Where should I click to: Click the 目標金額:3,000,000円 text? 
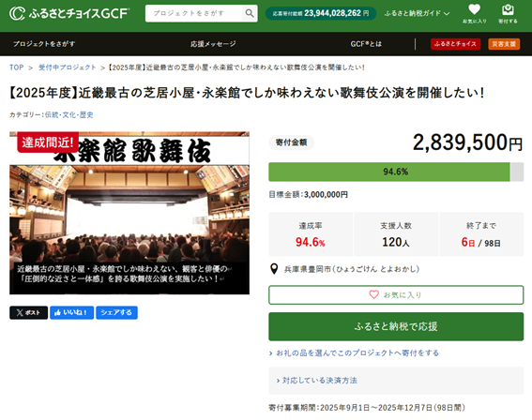(308, 194)
